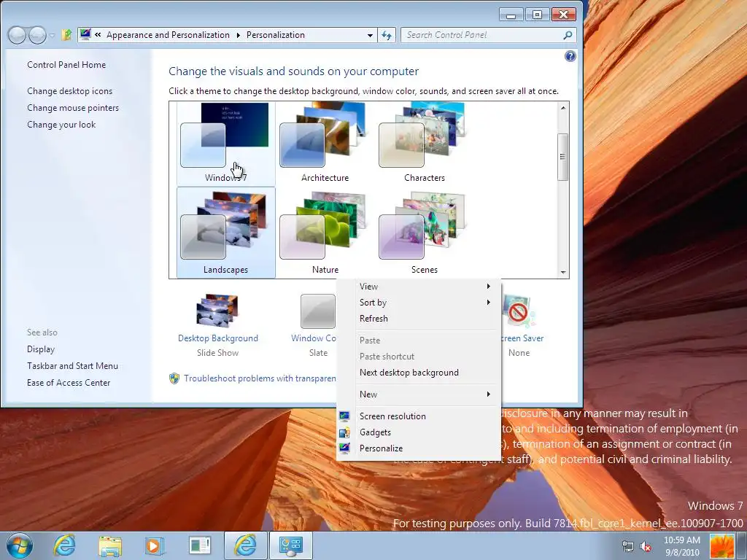Choose Personalize in the context menu
Screen dimensions: 747x560
(418, 448)
